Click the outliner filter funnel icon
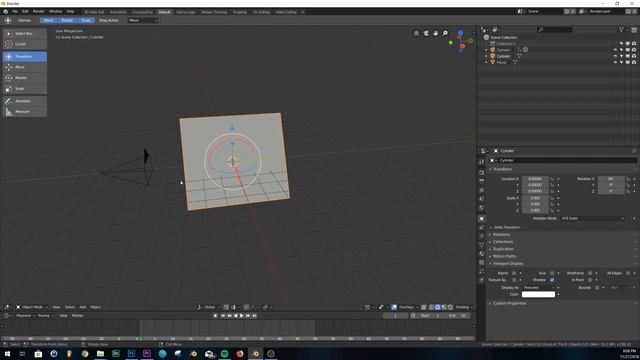This screenshot has width=640, height=360. (x=622, y=29)
